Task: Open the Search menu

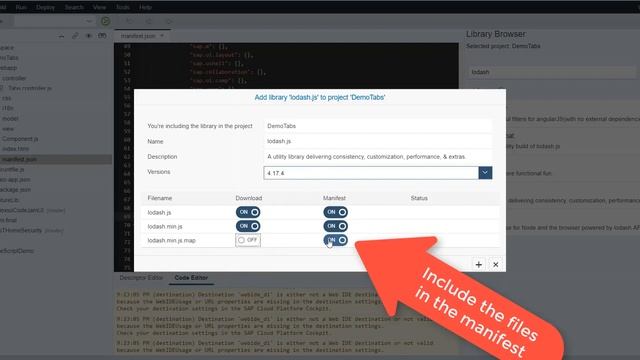Action: click(74, 7)
